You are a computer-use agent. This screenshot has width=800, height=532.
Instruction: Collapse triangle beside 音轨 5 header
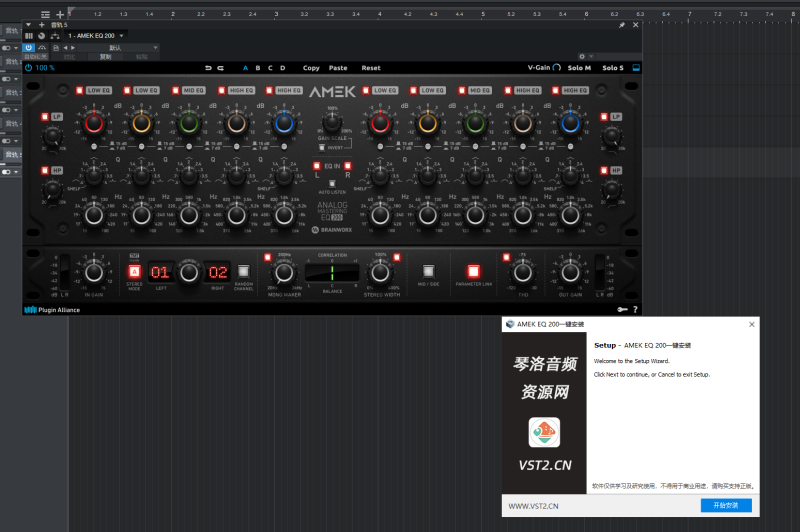tap(29, 24)
